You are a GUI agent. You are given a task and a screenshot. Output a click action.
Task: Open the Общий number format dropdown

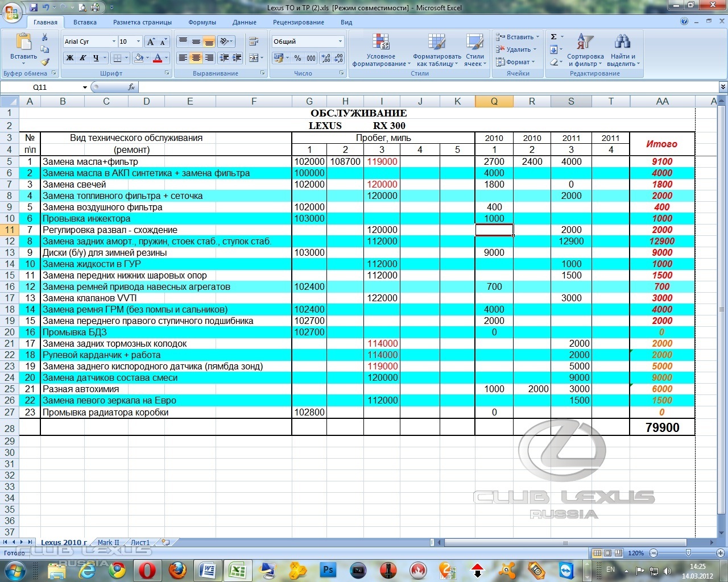[340, 41]
